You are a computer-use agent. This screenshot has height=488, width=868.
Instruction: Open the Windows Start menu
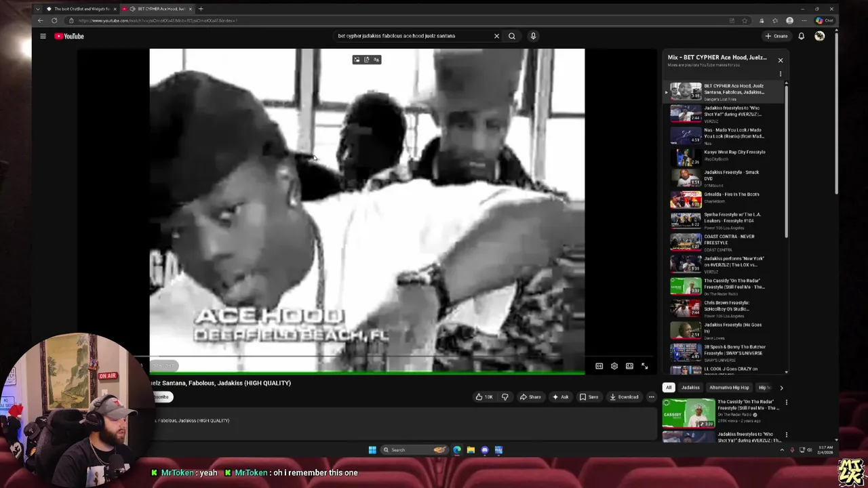372,450
